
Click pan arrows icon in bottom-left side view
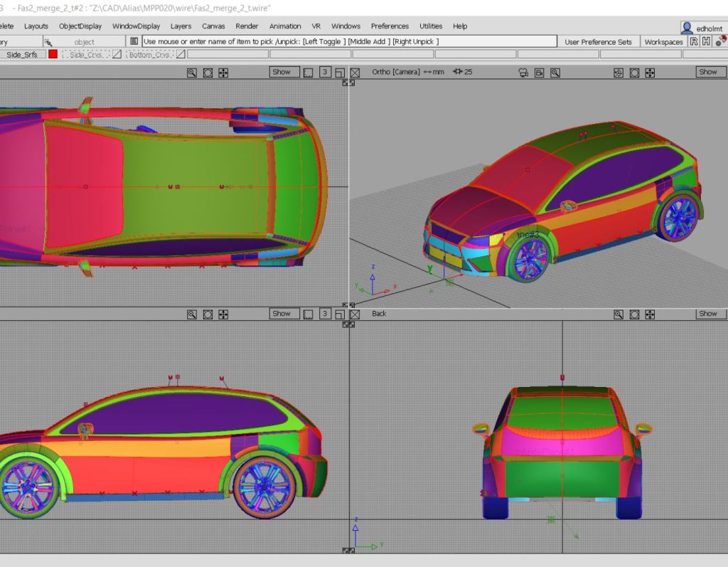pos(223,314)
